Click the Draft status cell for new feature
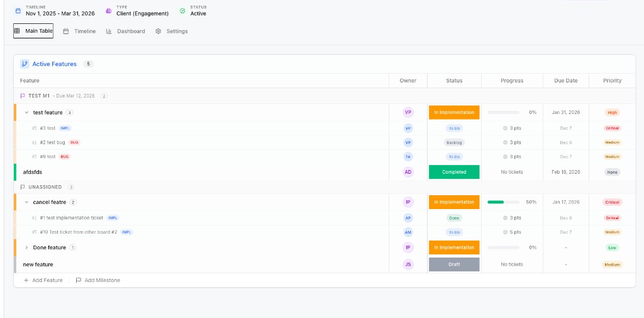 tap(454, 264)
